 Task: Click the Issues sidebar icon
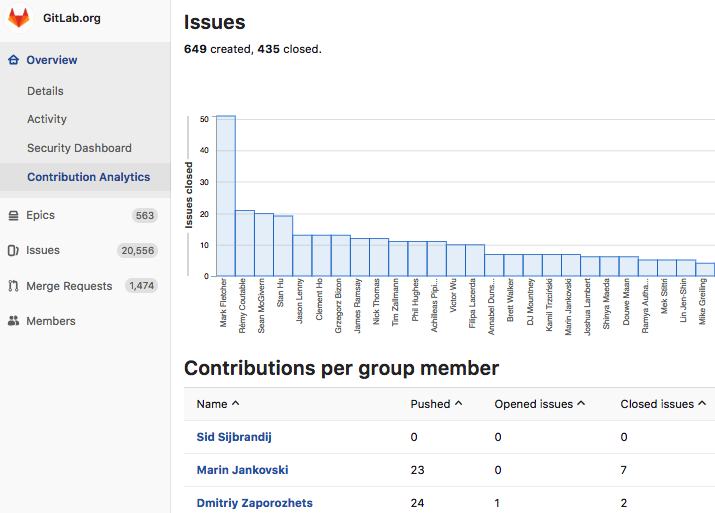[x=13, y=251]
